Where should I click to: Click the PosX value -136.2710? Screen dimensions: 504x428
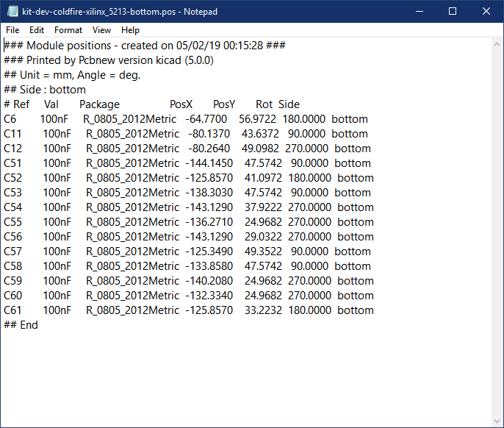tap(209, 222)
